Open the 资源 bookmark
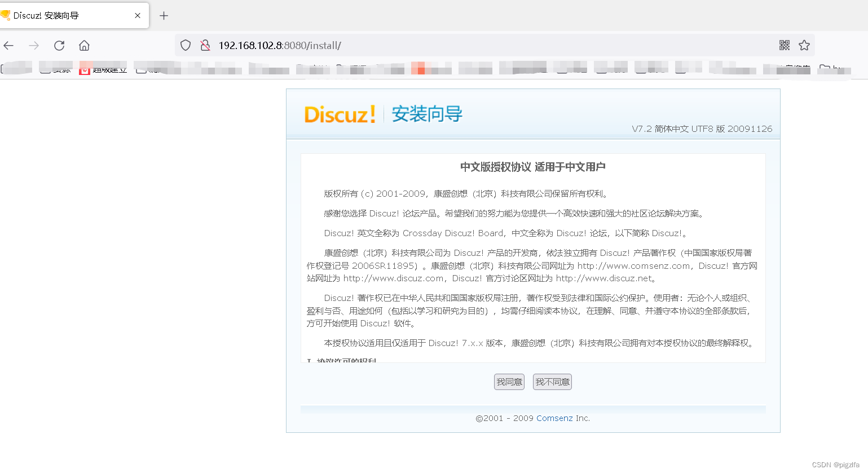The image size is (868, 474). (x=55, y=69)
